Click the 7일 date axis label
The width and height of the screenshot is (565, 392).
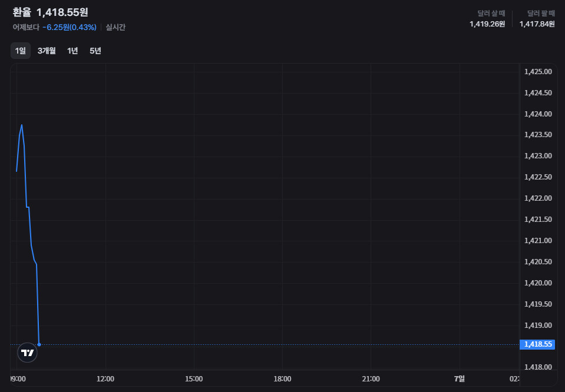point(460,379)
